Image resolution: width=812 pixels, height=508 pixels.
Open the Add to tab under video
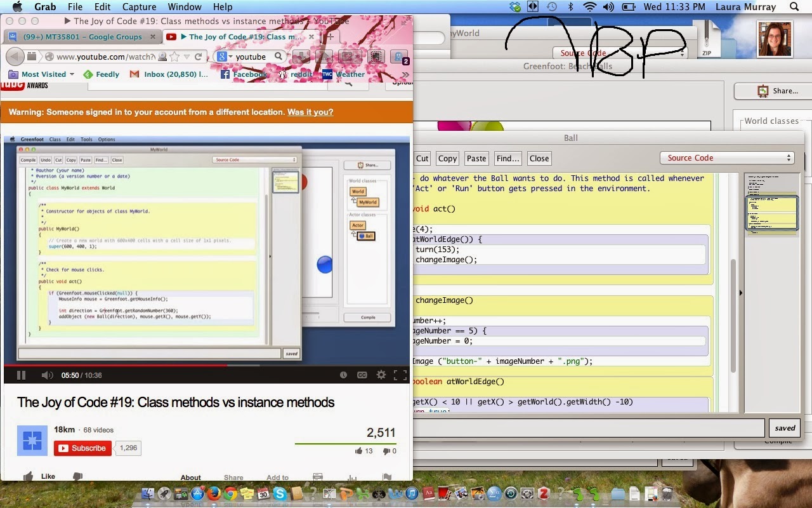[277, 478]
